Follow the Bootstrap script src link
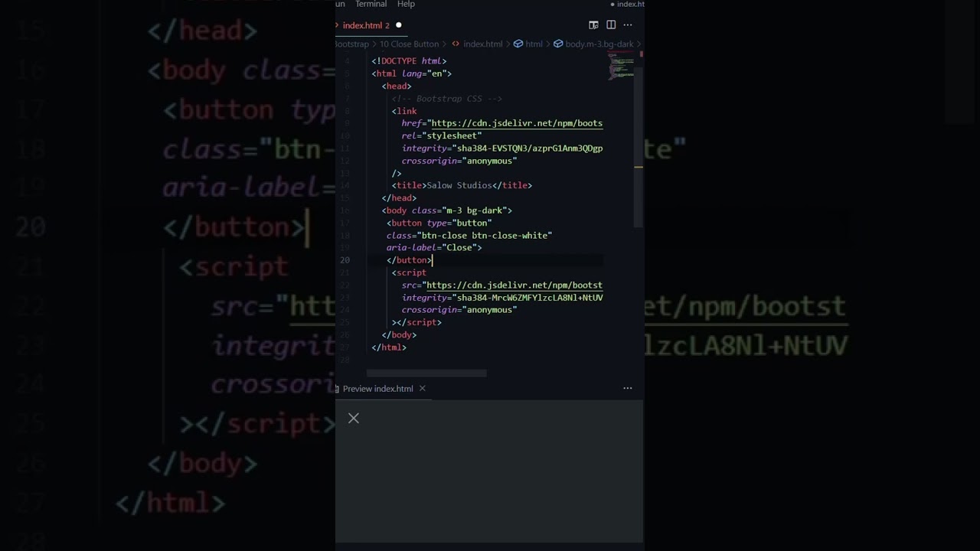 (514, 285)
